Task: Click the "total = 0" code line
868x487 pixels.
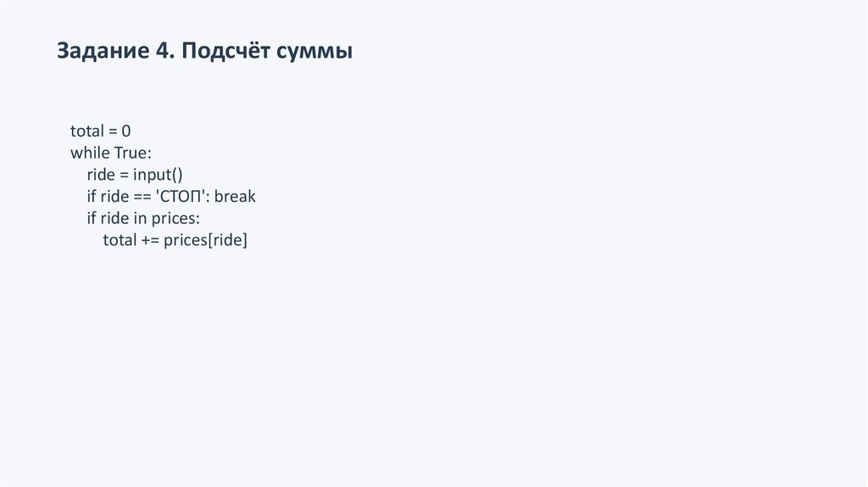Action: [x=101, y=132]
